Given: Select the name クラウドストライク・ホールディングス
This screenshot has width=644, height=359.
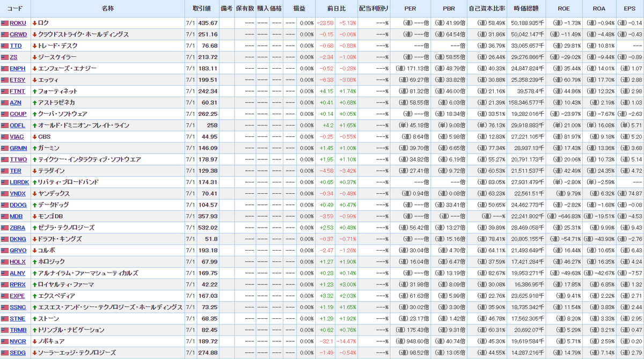Looking at the screenshot, I should pos(84,34).
